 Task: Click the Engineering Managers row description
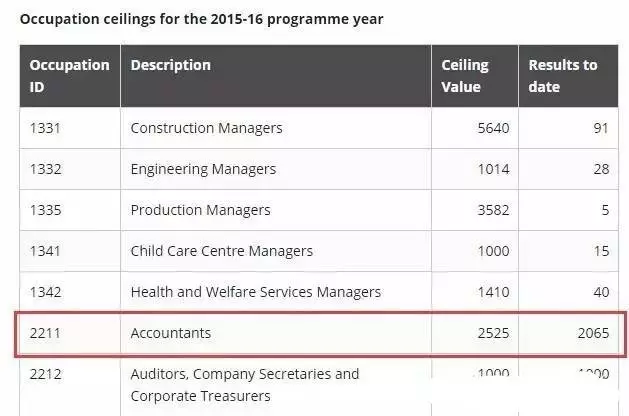click(203, 169)
